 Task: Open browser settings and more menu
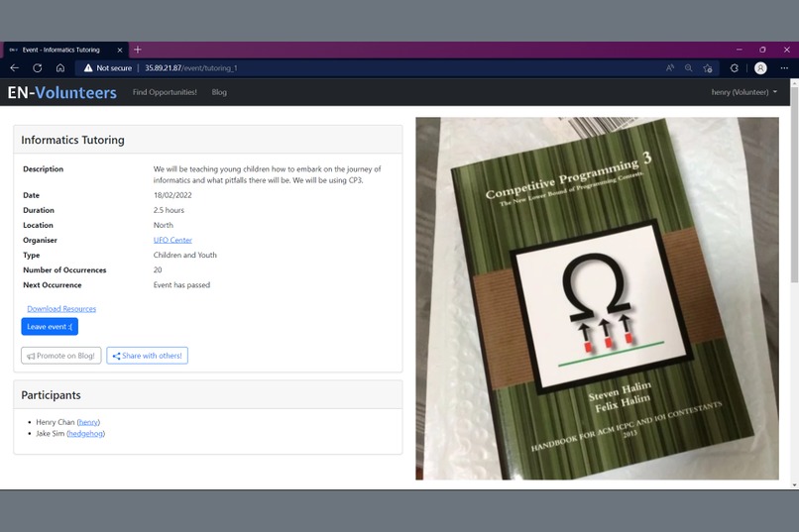tap(784, 67)
